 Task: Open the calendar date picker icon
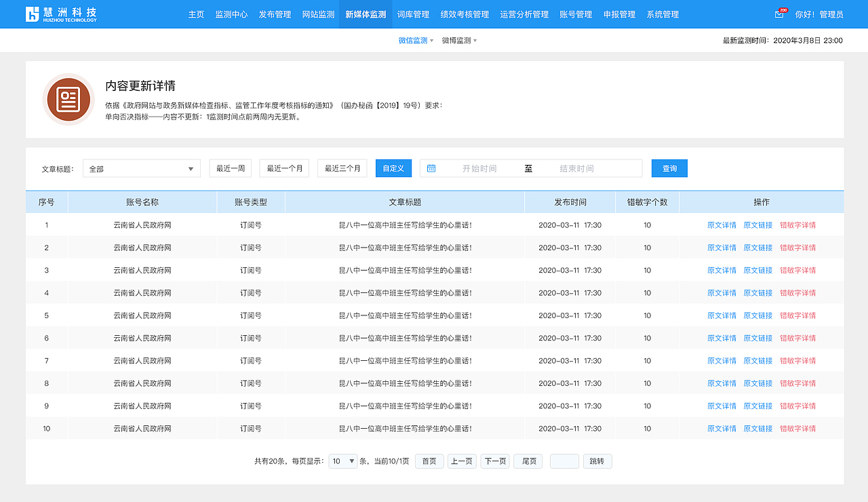coord(431,168)
